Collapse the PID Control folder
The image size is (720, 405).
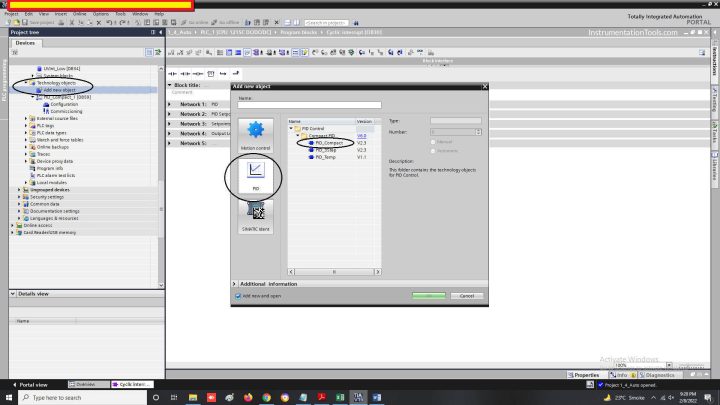(291, 129)
